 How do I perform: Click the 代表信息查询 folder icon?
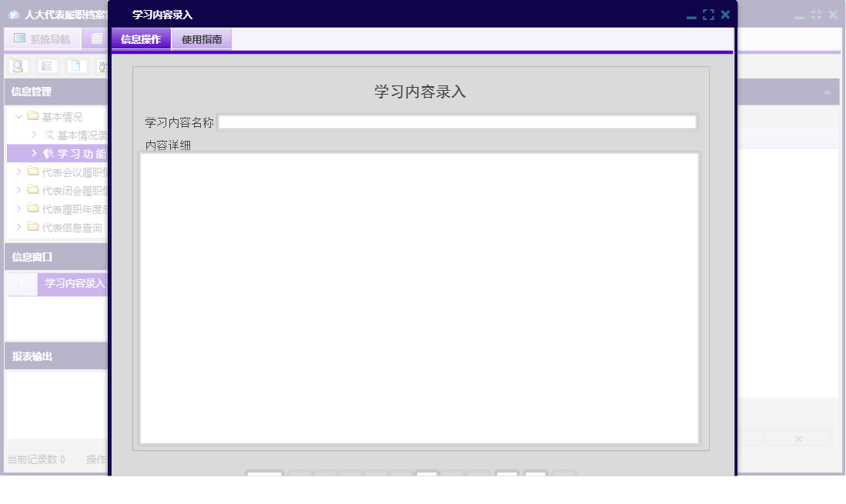[x=33, y=226]
